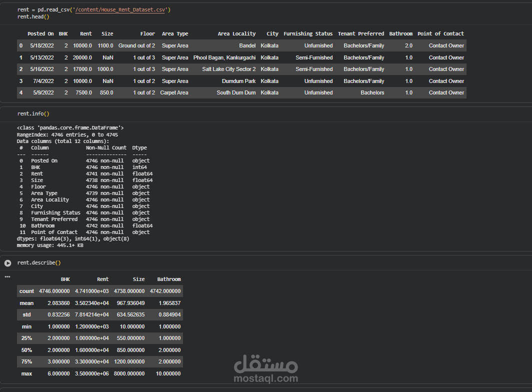532x392 pixels.
Task: Select the 'Furnishing Status' column header
Action: [x=308, y=33]
